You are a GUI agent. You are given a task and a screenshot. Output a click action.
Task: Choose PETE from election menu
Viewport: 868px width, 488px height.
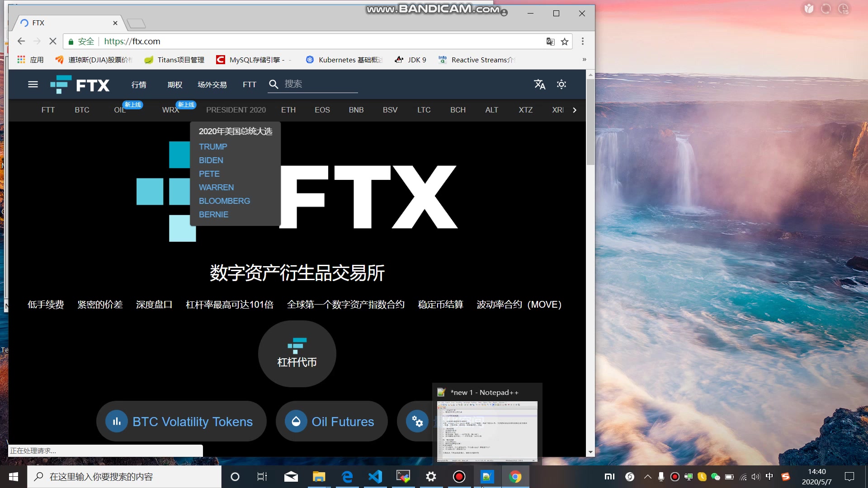(209, 174)
